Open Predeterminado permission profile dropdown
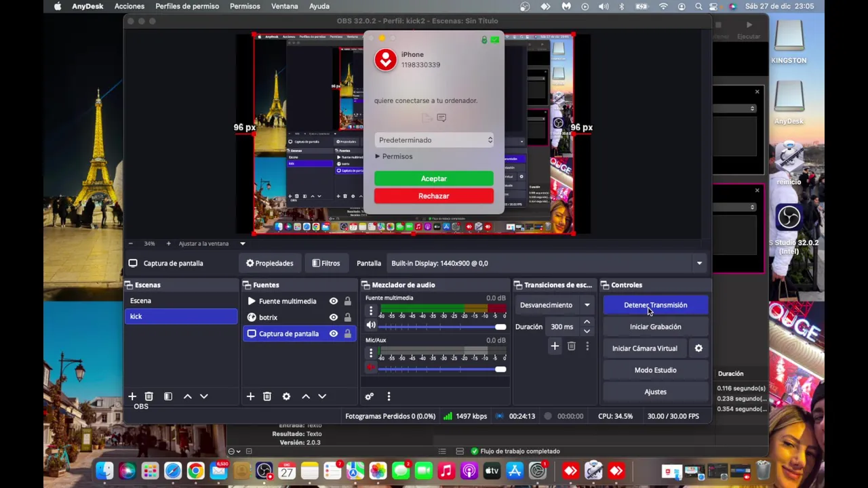Viewport: 868px width, 488px height. [x=434, y=140]
